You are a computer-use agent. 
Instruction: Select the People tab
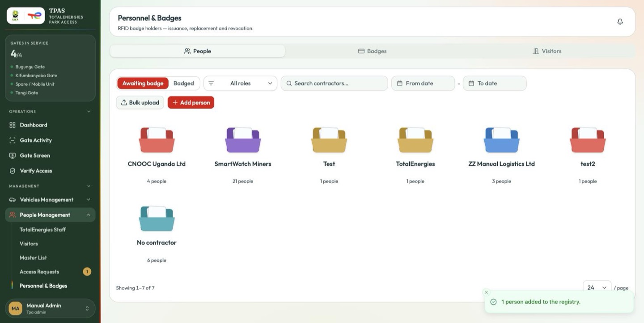tap(198, 51)
